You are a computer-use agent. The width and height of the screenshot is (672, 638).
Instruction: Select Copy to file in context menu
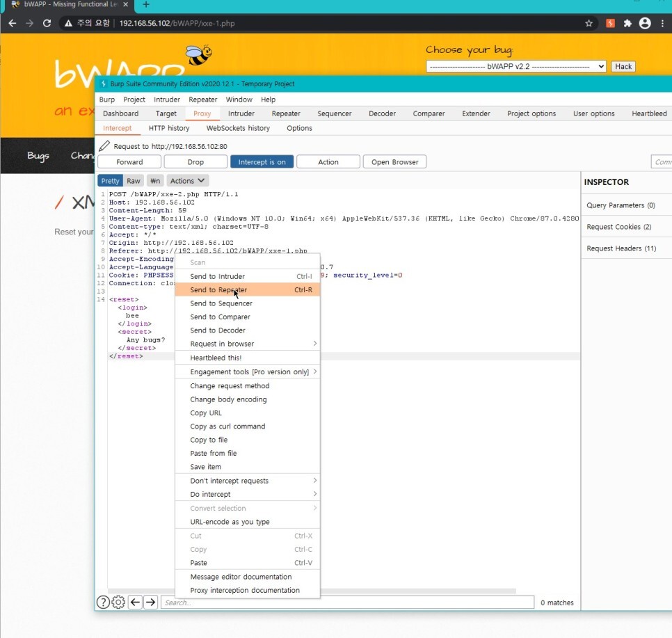[x=248, y=440]
